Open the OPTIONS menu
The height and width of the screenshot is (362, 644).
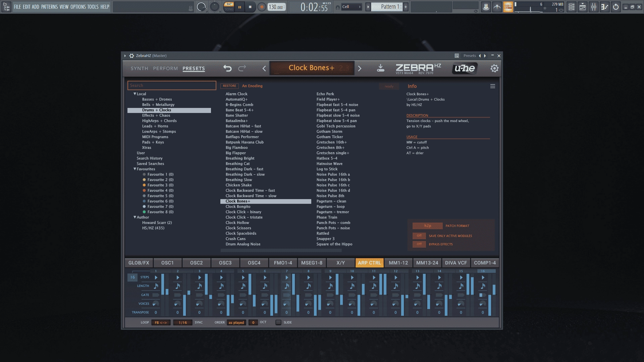pos(78,7)
